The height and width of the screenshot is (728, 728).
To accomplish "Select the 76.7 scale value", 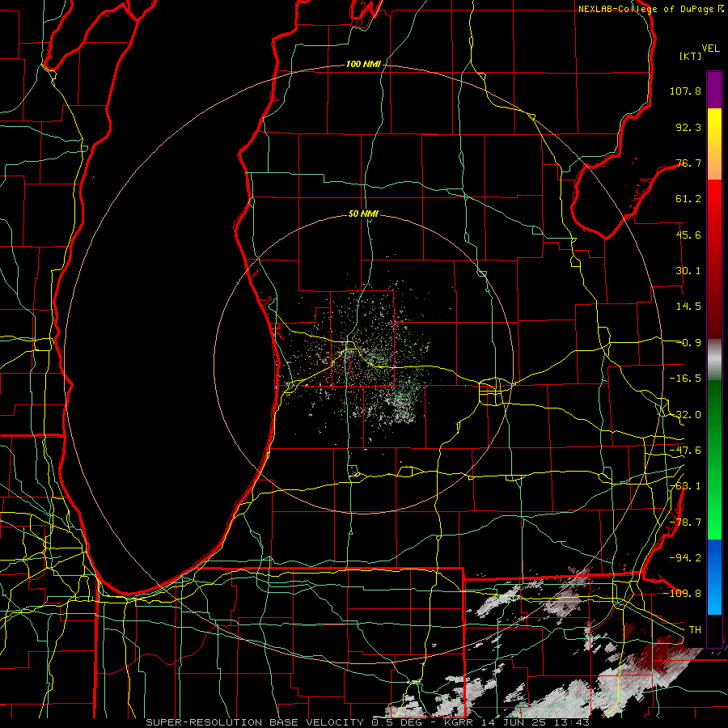I will pyautogui.click(x=688, y=163).
